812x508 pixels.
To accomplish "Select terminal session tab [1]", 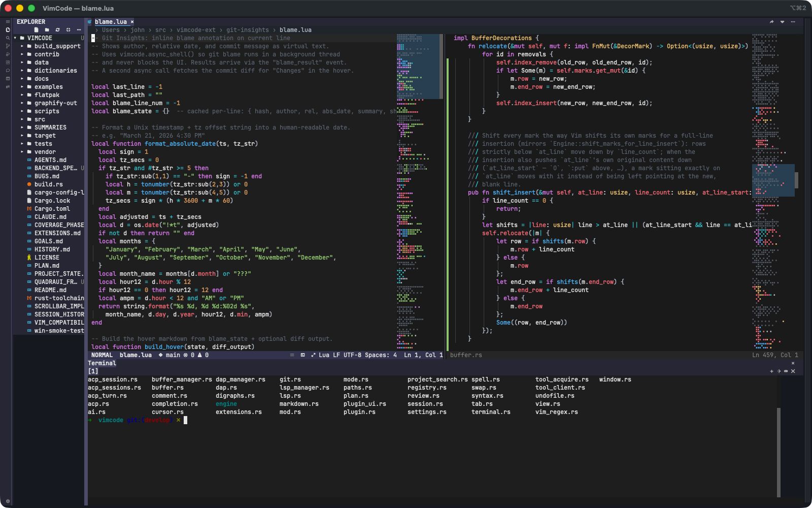I will (x=93, y=371).
